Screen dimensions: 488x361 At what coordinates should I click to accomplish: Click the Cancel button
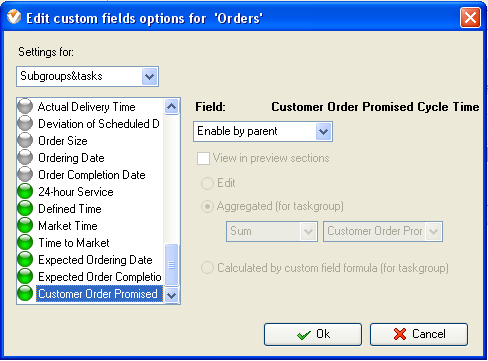coord(419,334)
